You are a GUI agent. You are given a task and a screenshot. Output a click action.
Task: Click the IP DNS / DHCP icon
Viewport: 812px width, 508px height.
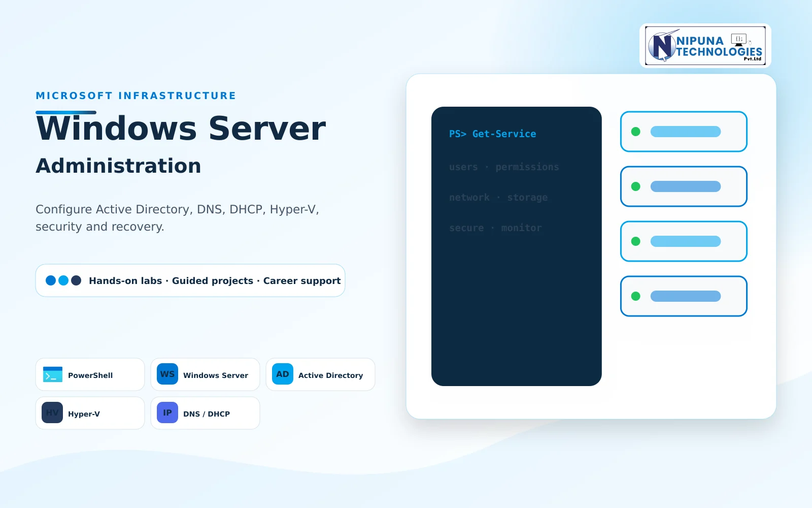(167, 413)
